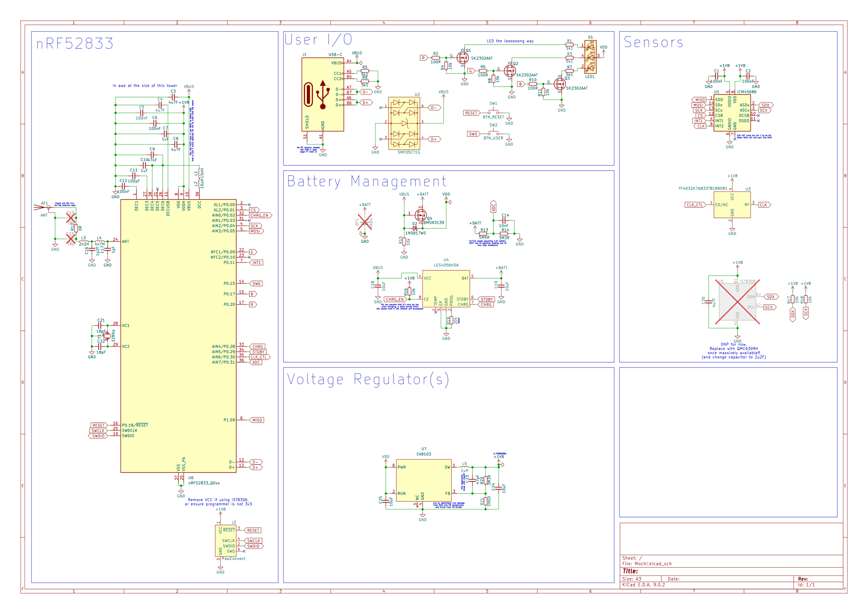The image size is (868, 614).
Task: Select the "Voltage Regulator(s)" section title
Action: [x=368, y=379]
